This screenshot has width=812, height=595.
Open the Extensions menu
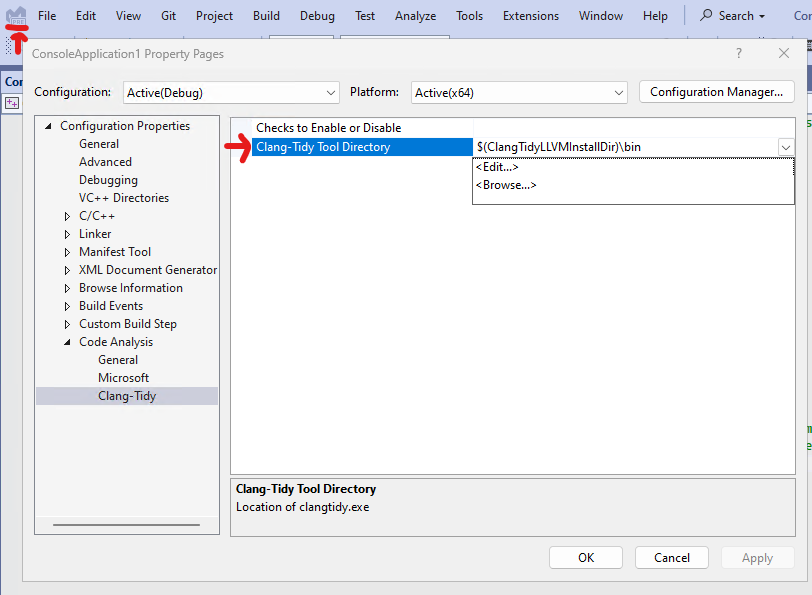(531, 16)
